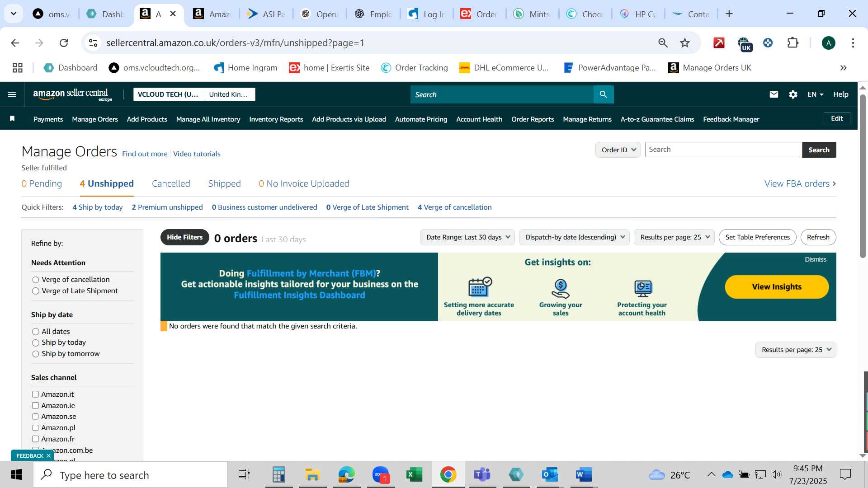This screenshot has height=488, width=868.
Task: Open the EN language dropdown
Action: [815, 94]
